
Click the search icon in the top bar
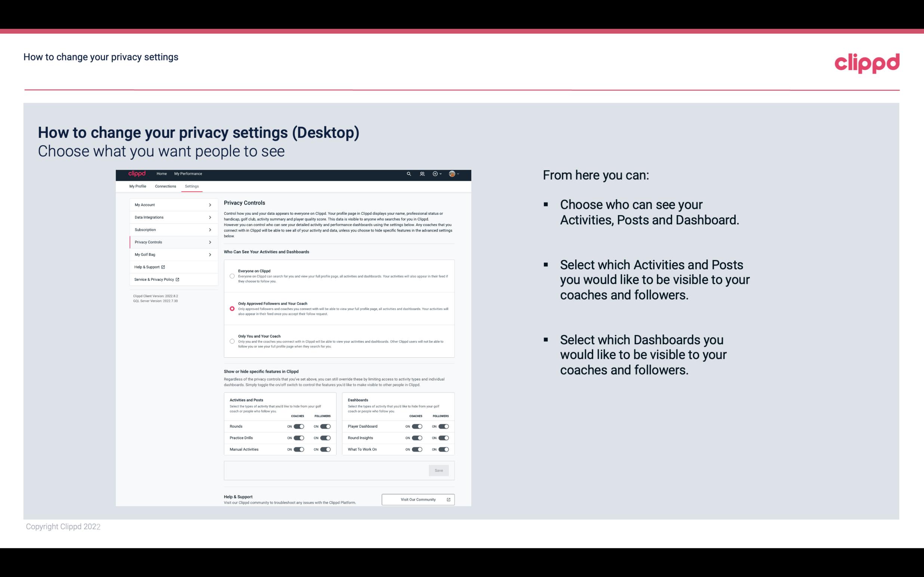(409, 174)
